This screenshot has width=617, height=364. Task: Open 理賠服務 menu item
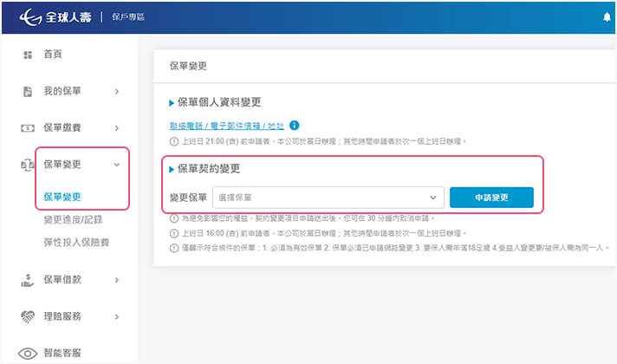click(x=62, y=316)
